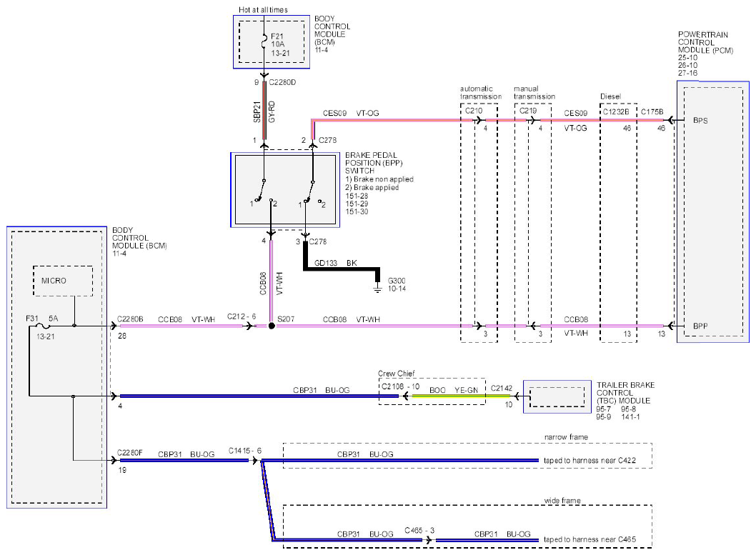Click the G300 ground symbol
The image size is (756, 555).
378,288
